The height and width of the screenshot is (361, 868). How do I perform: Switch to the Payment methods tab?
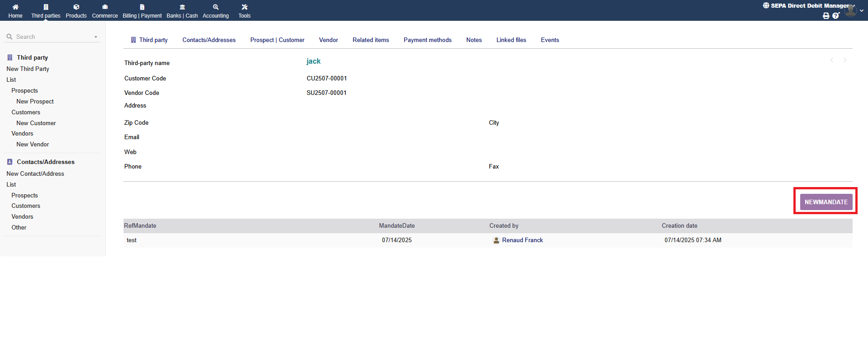coord(427,40)
